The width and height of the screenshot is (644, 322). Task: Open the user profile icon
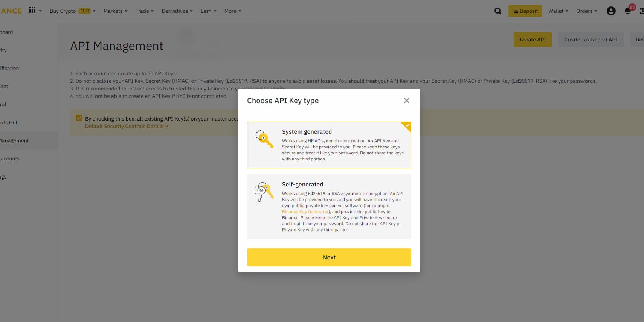(611, 11)
